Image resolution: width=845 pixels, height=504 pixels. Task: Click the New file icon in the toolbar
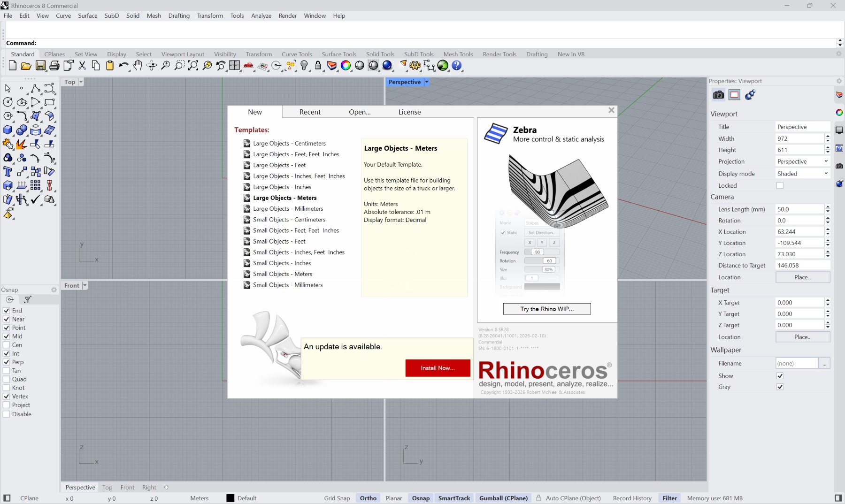pos(13,66)
